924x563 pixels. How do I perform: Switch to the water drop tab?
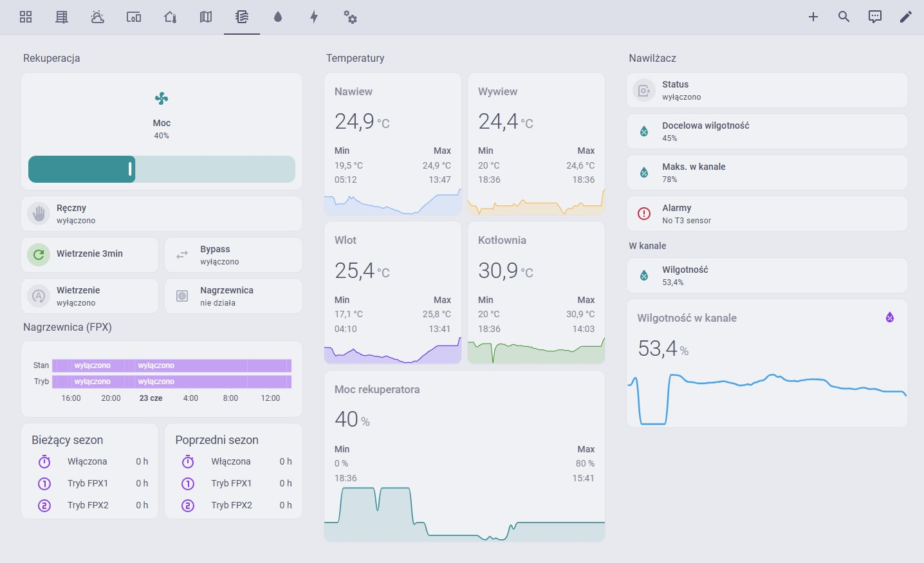pyautogui.click(x=278, y=17)
